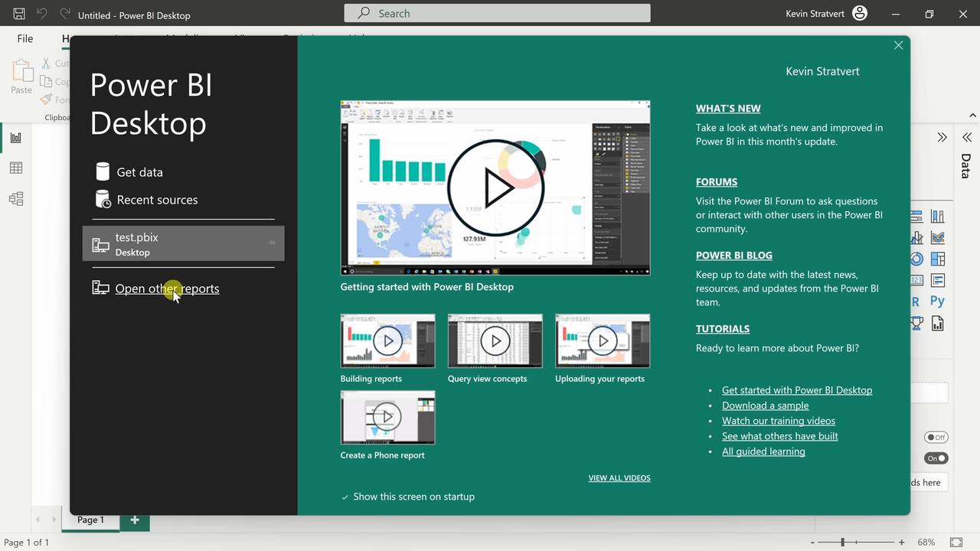Open the Data view from the sidebar
This screenshot has height=551, width=980.
point(16,168)
